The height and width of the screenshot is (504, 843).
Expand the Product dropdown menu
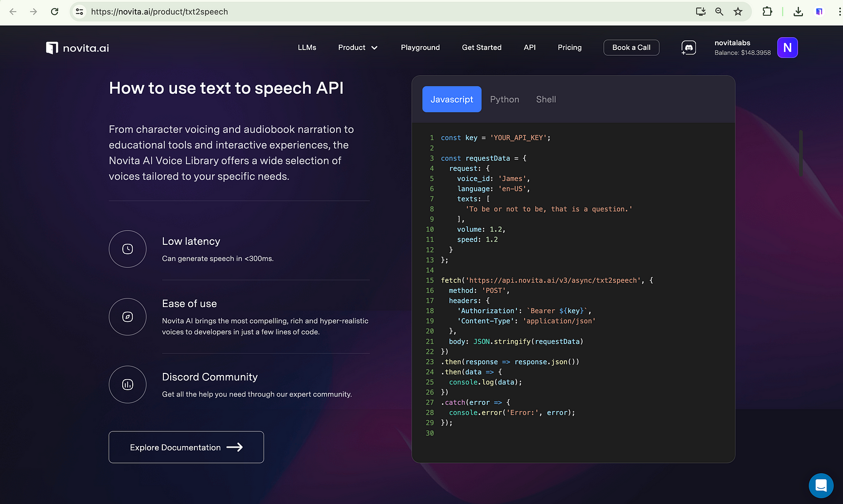pos(358,47)
